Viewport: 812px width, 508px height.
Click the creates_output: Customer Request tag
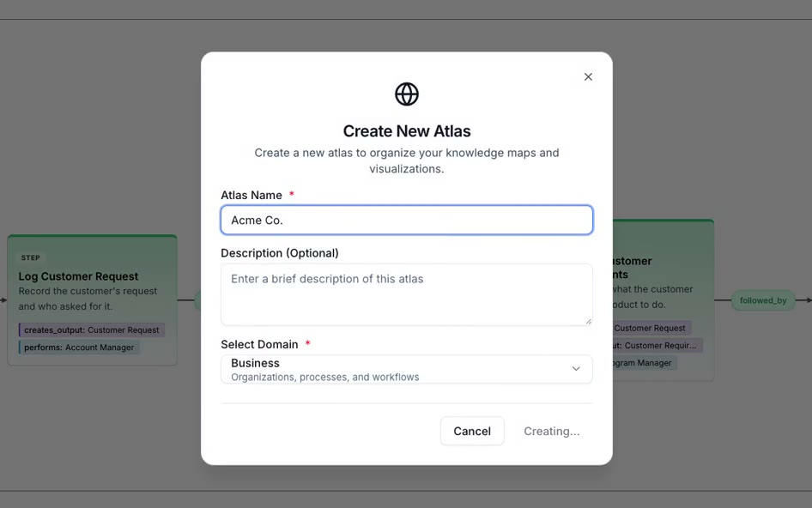(x=92, y=330)
